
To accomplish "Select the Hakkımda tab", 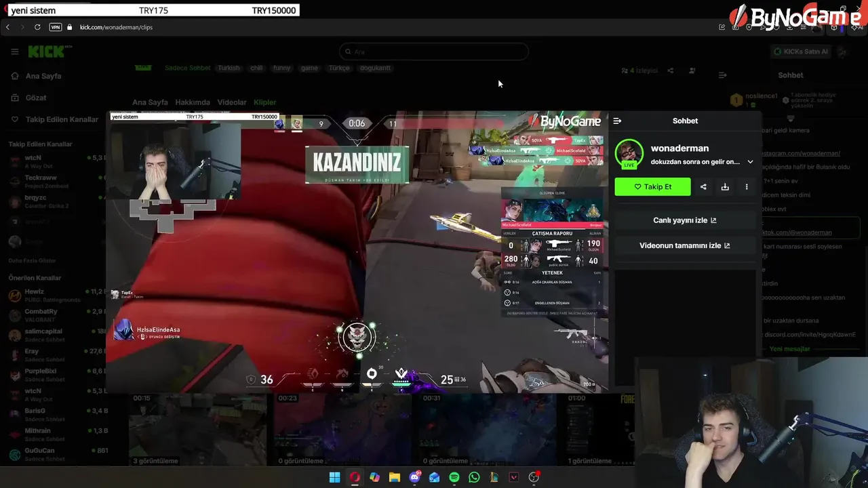I will [x=193, y=102].
